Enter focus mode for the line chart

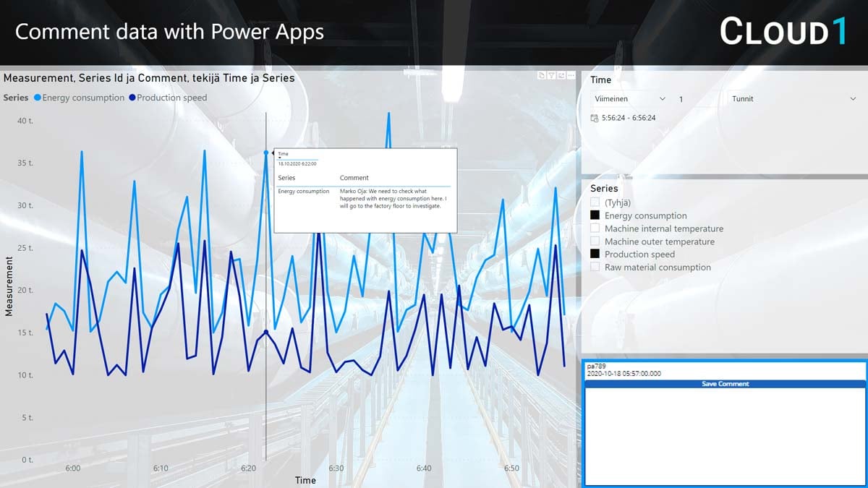pos(561,75)
